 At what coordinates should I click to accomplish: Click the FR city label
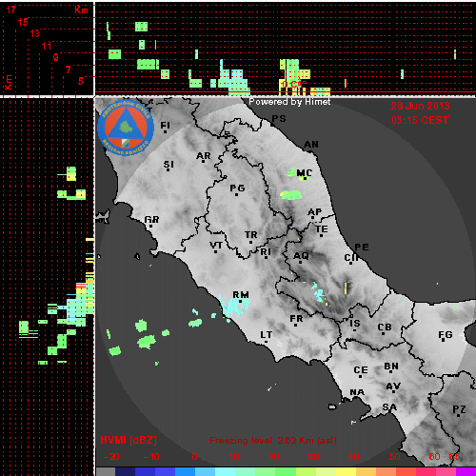click(296, 318)
